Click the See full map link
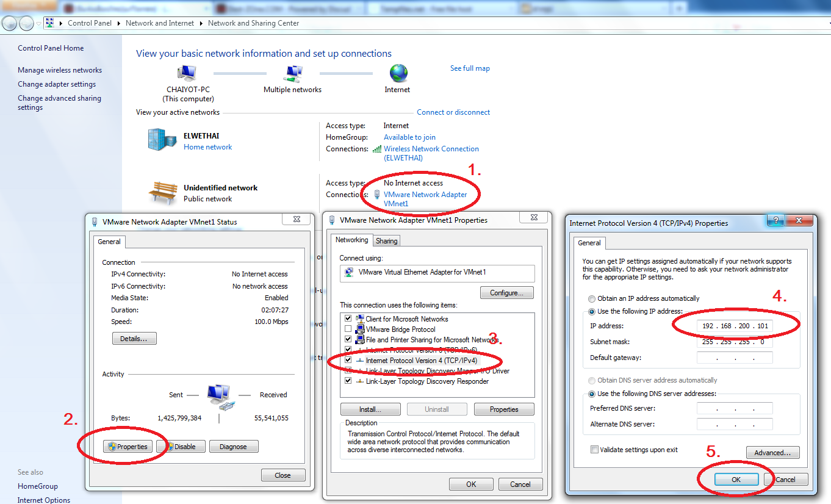The width and height of the screenshot is (831, 504). tap(470, 68)
